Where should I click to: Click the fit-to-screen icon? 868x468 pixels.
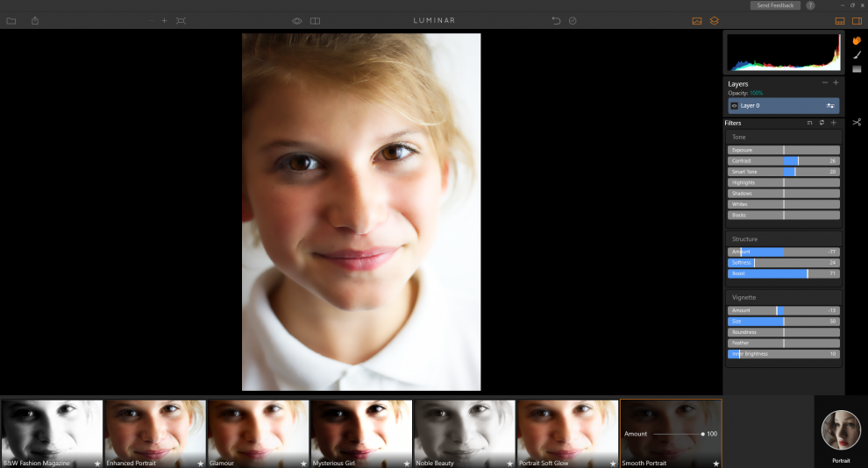(181, 21)
